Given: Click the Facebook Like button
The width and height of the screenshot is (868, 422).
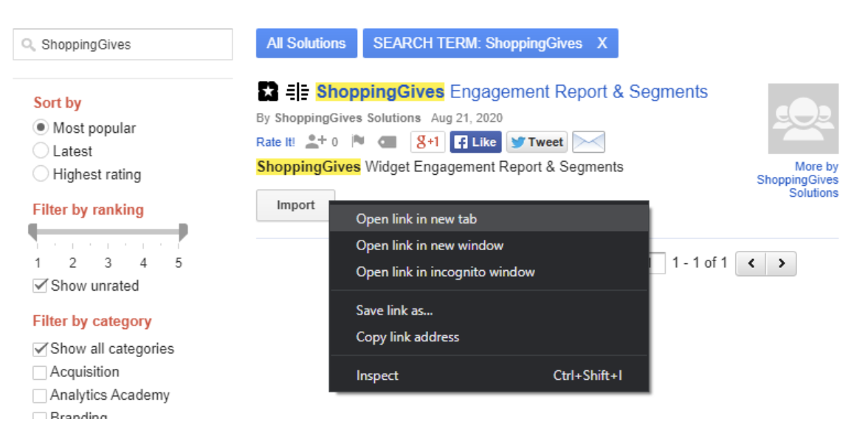Looking at the screenshot, I should coord(476,142).
